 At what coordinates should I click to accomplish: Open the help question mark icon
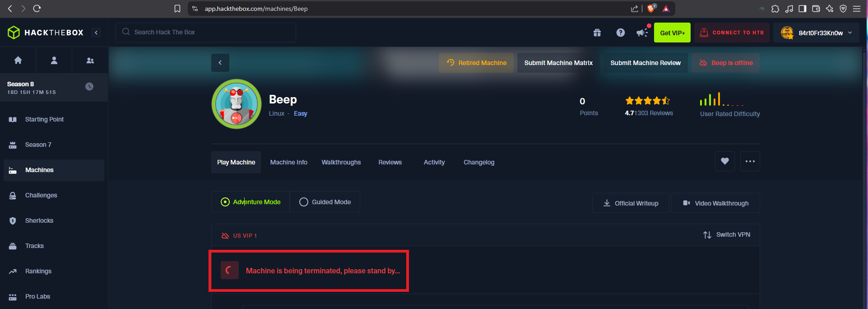pos(621,33)
